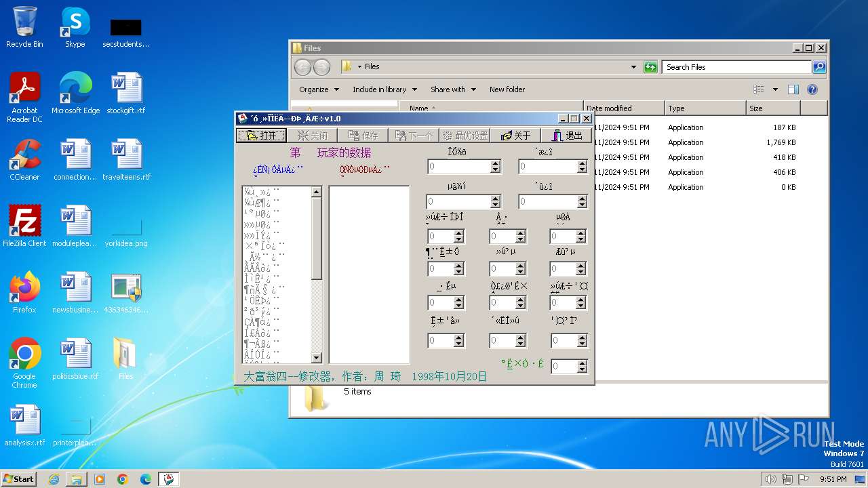Click the 关于 (About) toolbar button
This screenshot has width=868, height=488.
(515, 136)
